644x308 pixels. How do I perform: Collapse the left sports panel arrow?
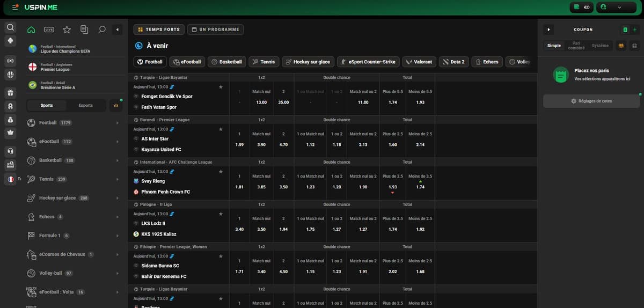(x=118, y=30)
